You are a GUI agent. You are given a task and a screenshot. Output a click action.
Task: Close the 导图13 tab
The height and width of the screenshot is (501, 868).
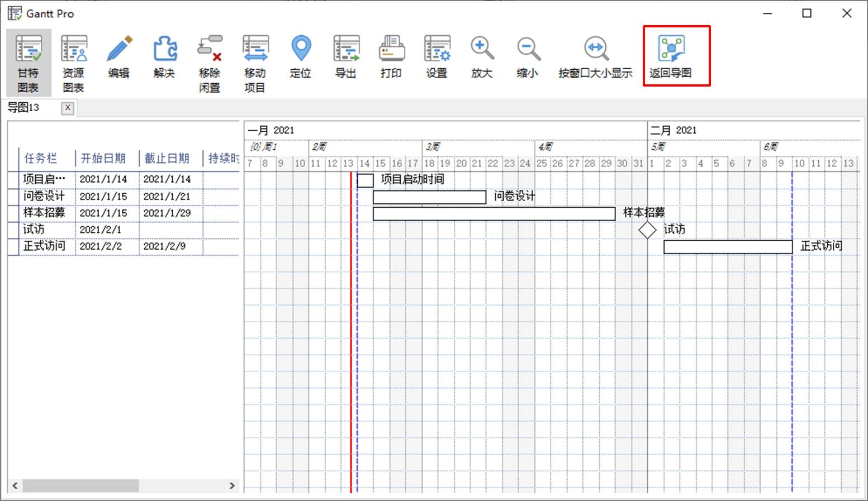[67, 108]
